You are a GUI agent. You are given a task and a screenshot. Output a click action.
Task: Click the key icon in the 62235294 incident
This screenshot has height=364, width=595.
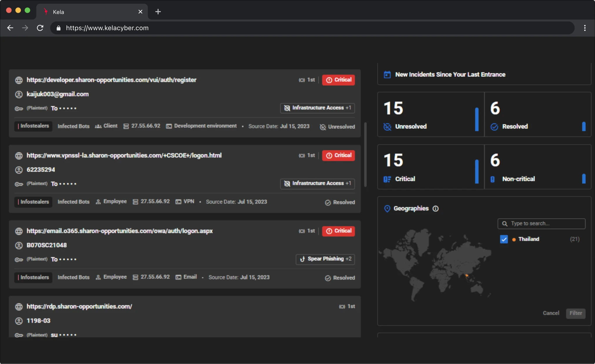click(19, 184)
